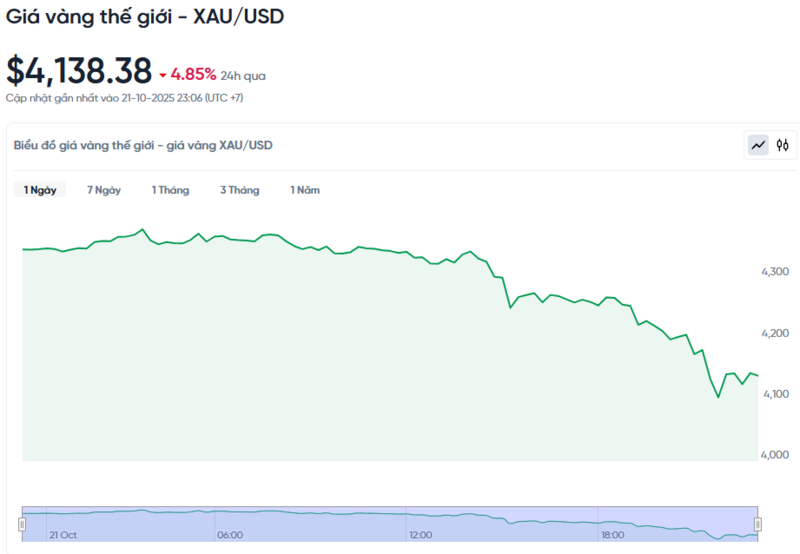Screen dimensions: 800x554
Task: Click the 12:00 marker in the navigator
Action: coord(421,535)
